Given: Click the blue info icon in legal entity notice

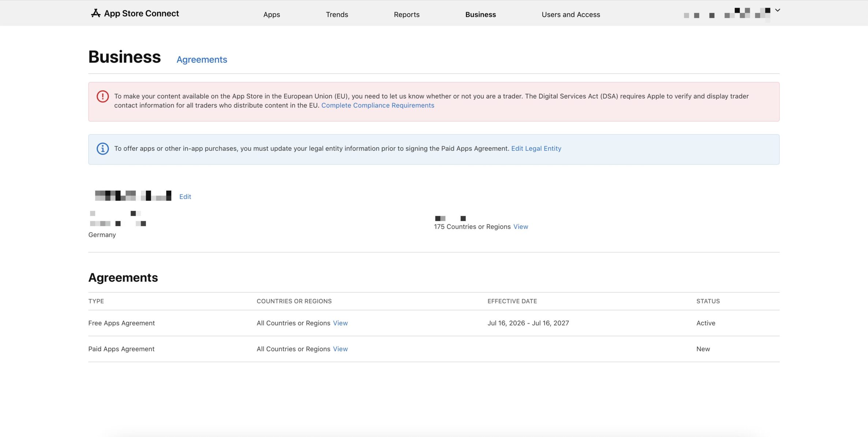Looking at the screenshot, I should point(102,149).
